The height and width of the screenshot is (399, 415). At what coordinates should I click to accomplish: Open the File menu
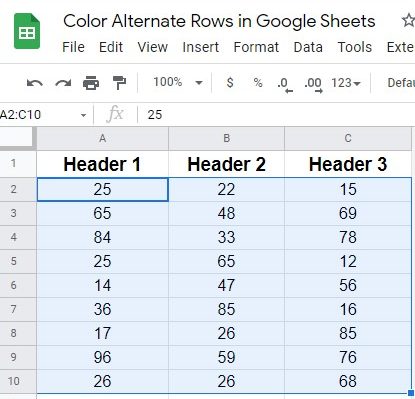point(73,47)
